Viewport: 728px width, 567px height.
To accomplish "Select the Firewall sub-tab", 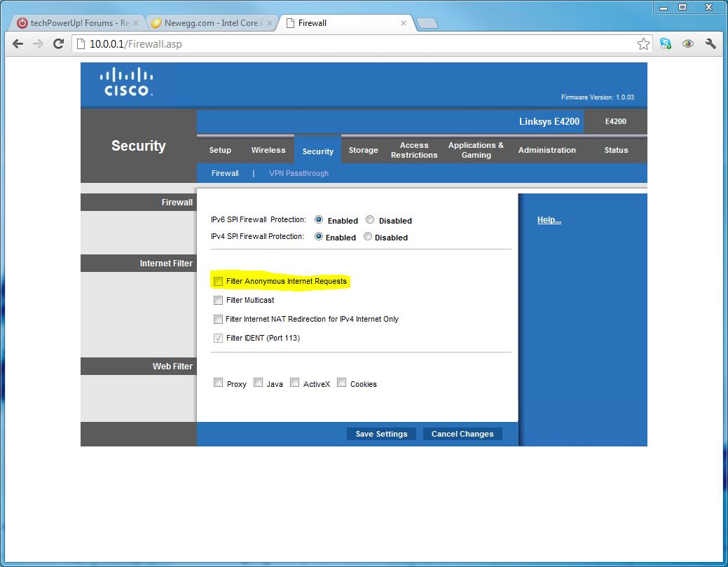I will (225, 173).
